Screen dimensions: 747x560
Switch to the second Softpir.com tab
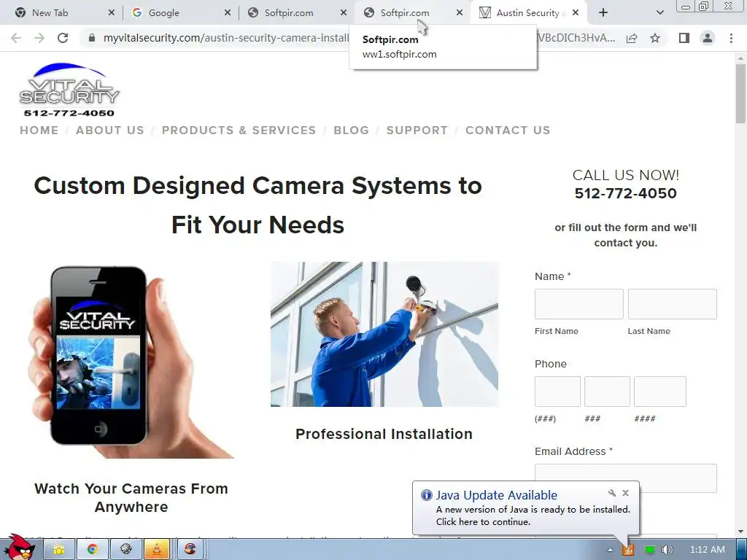404,13
